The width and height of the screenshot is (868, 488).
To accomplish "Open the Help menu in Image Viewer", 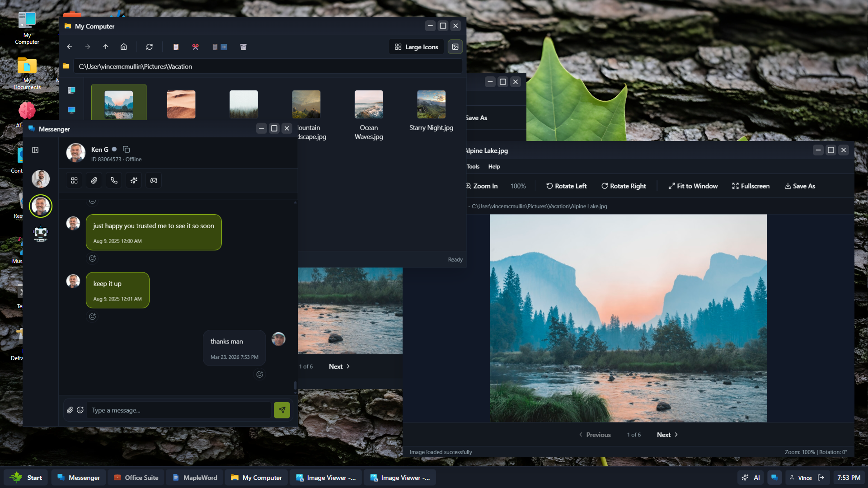I will (x=494, y=167).
